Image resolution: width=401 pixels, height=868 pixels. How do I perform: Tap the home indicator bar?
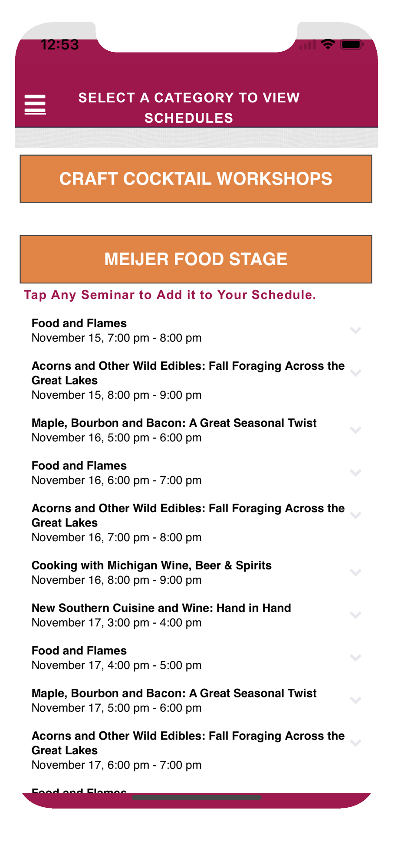(x=197, y=797)
